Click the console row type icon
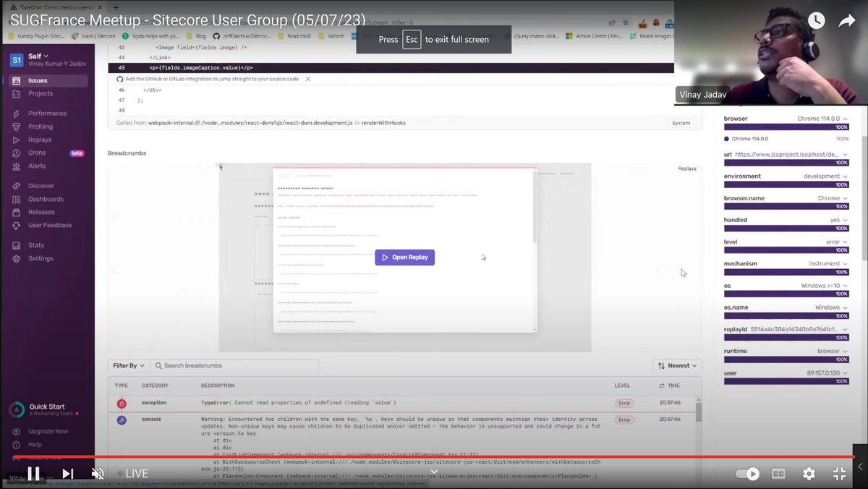The image size is (868, 489). coord(122,420)
